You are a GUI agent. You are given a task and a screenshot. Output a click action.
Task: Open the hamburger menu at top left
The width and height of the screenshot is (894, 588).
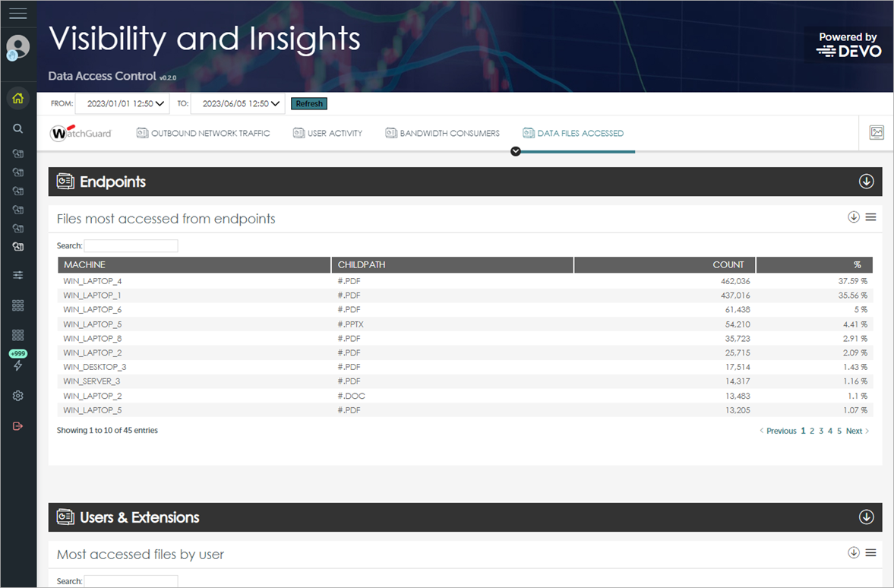[18, 11]
